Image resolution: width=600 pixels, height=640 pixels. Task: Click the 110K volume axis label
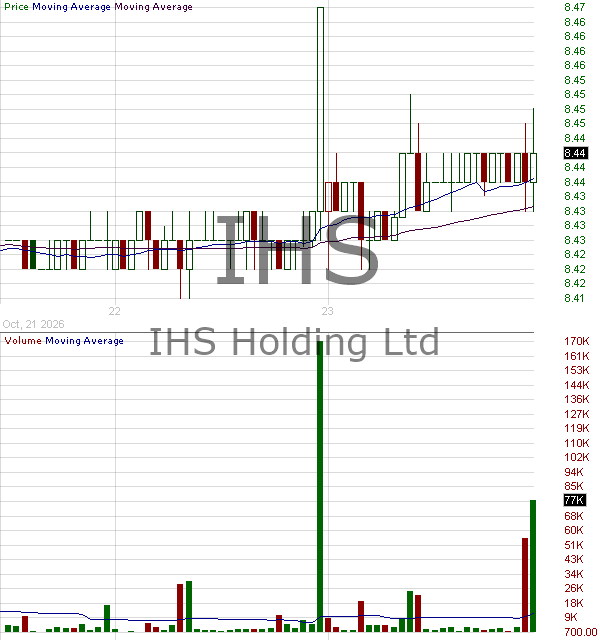tap(577, 443)
